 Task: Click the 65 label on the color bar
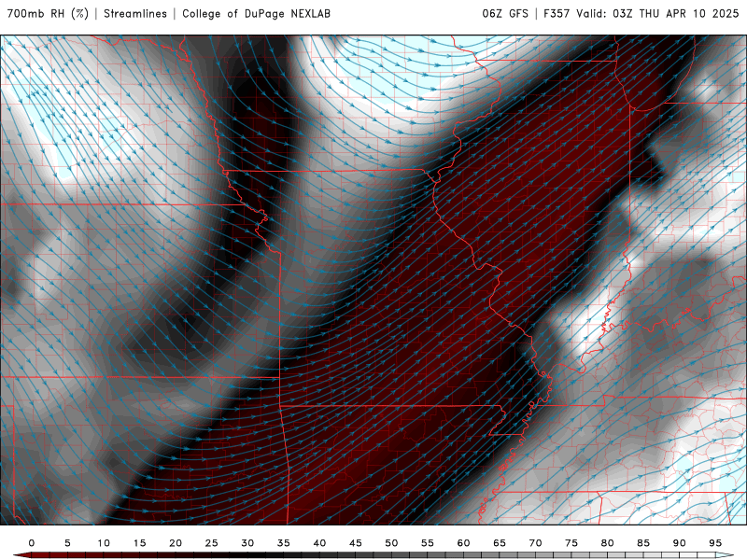coord(500,543)
